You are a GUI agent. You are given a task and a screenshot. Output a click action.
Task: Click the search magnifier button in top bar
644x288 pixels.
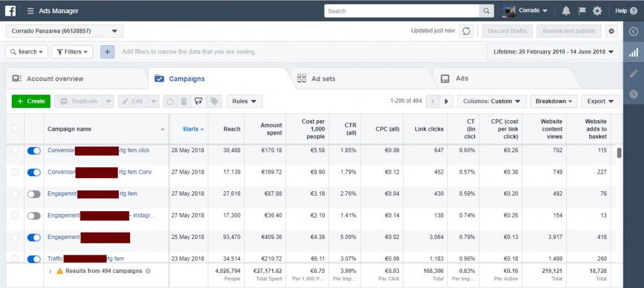(486, 11)
